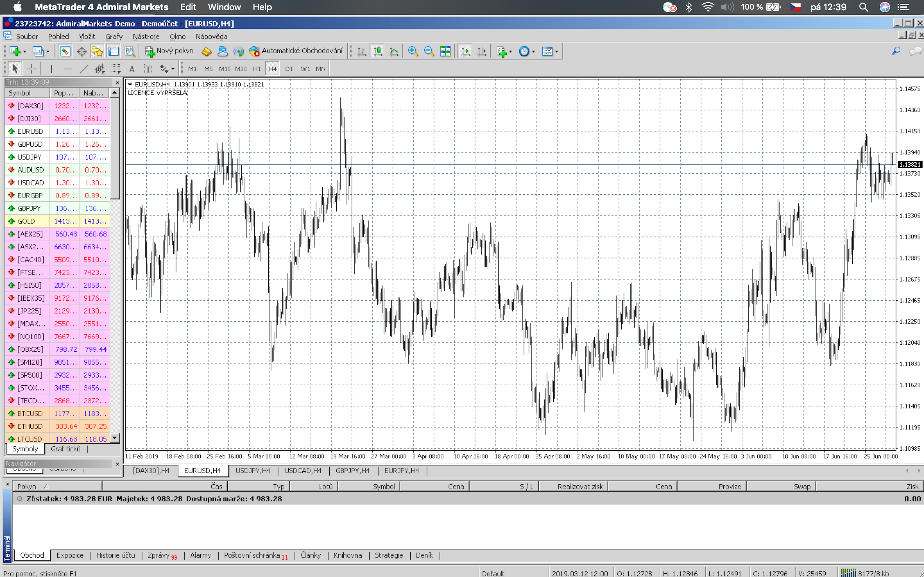Screen dimensions: 924x577
Task: Switch chart to line chart icon
Action: [x=394, y=51]
